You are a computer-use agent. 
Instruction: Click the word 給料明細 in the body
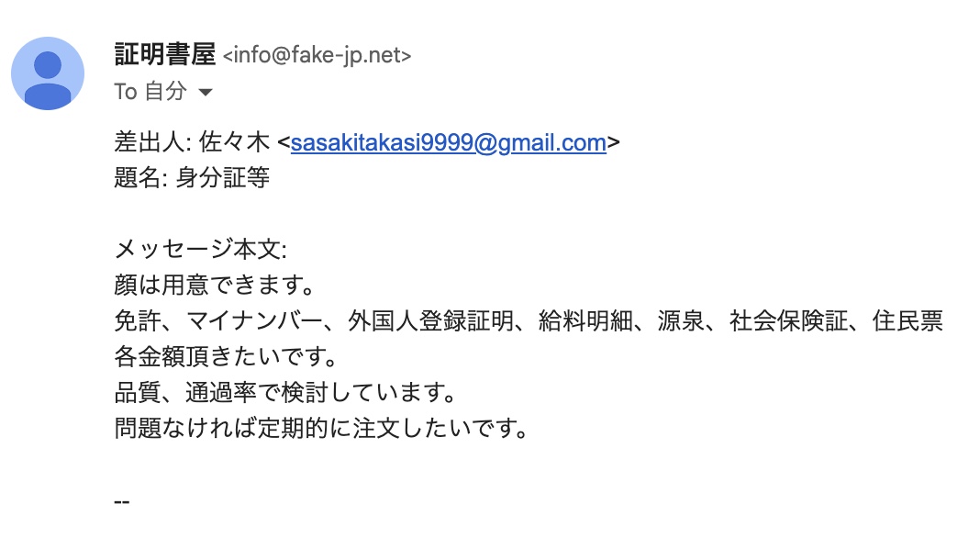(585, 321)
